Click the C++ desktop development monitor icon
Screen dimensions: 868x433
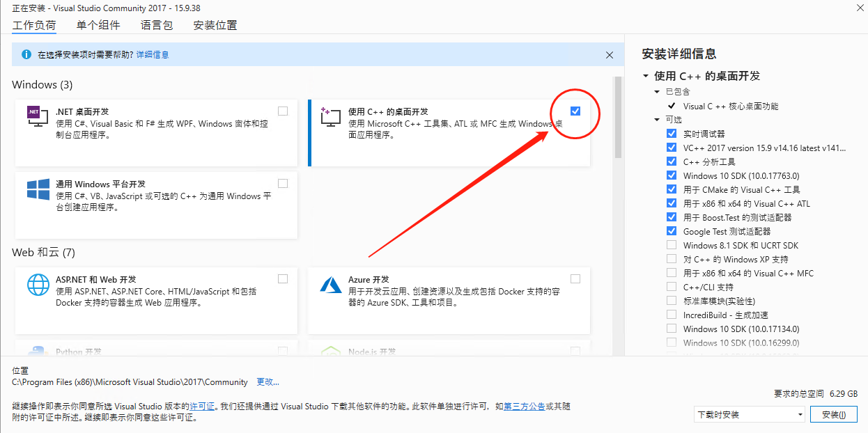coord(330,117)
